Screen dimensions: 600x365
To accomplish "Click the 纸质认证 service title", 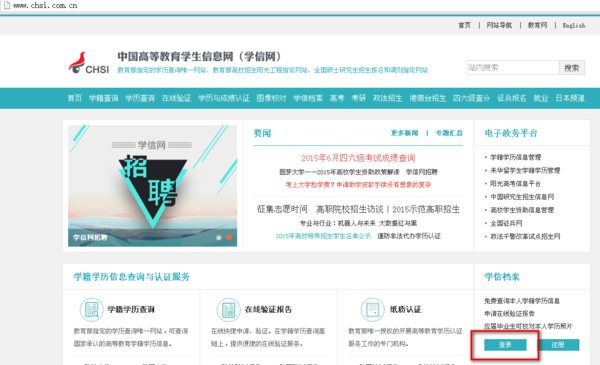I will [x=406, y=309].
